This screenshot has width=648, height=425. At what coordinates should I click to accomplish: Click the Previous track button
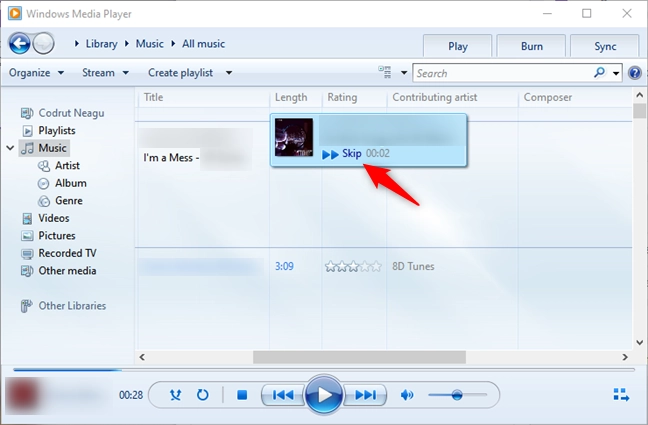pyautogui.click(x=283, y=395)
